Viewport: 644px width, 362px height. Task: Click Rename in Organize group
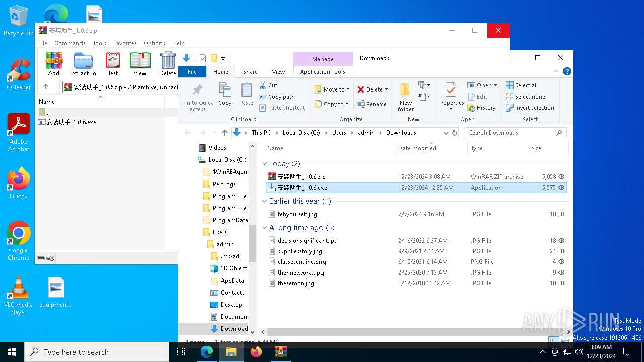(x=372, y=104)
